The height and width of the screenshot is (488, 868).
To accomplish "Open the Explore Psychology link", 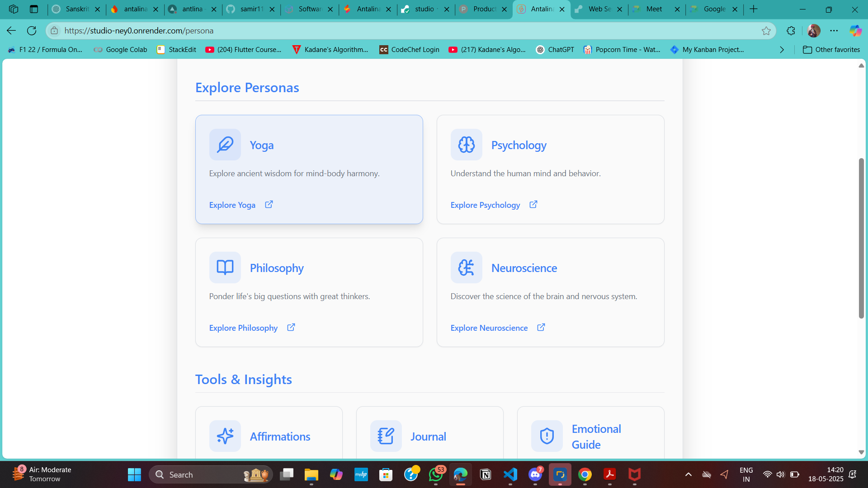I will (x=485, y=205).
